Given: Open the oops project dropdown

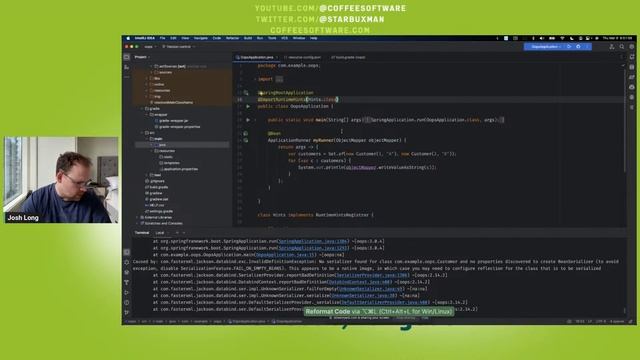Looking at the screenshot, I should [150, 47].
